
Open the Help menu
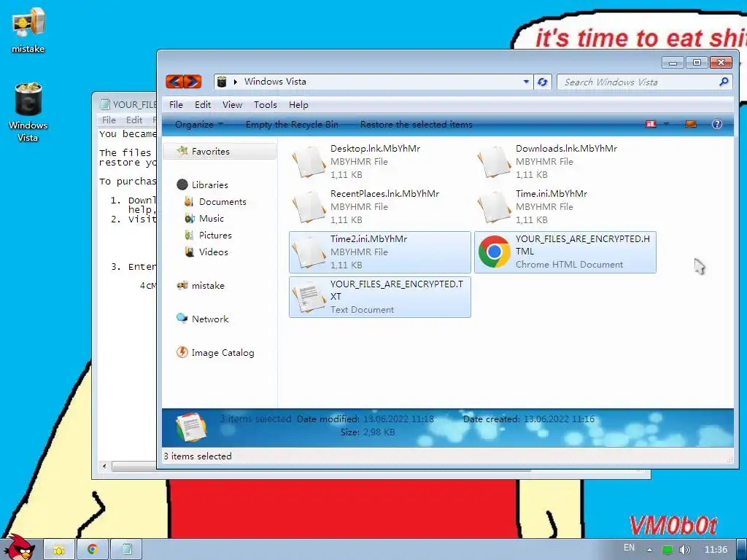(x=298, y=105)
